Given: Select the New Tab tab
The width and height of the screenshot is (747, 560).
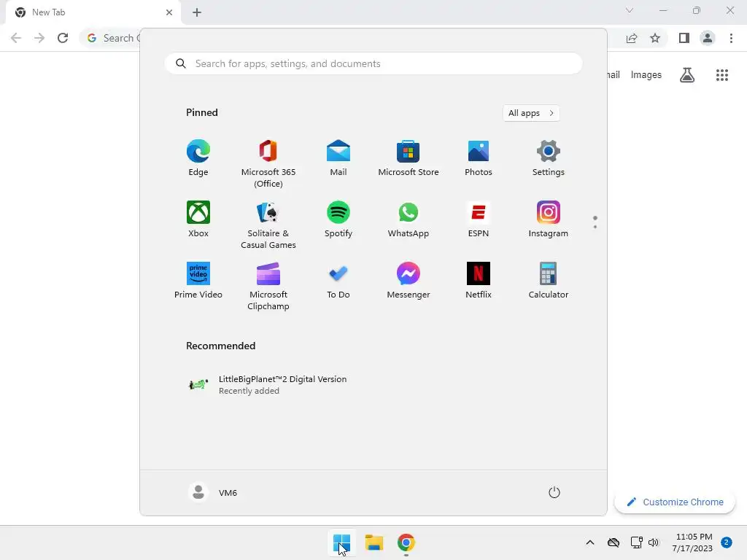Looking at the screenshot, I should (93, 13).
